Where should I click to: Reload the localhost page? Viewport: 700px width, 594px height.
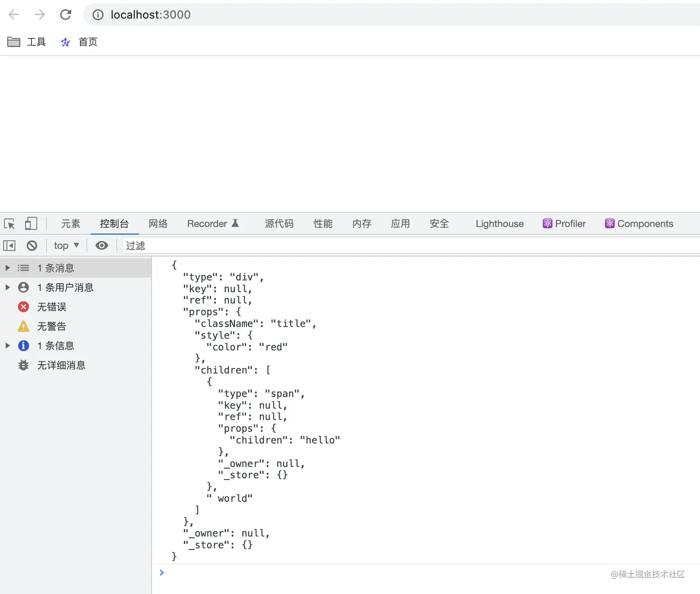66,15
